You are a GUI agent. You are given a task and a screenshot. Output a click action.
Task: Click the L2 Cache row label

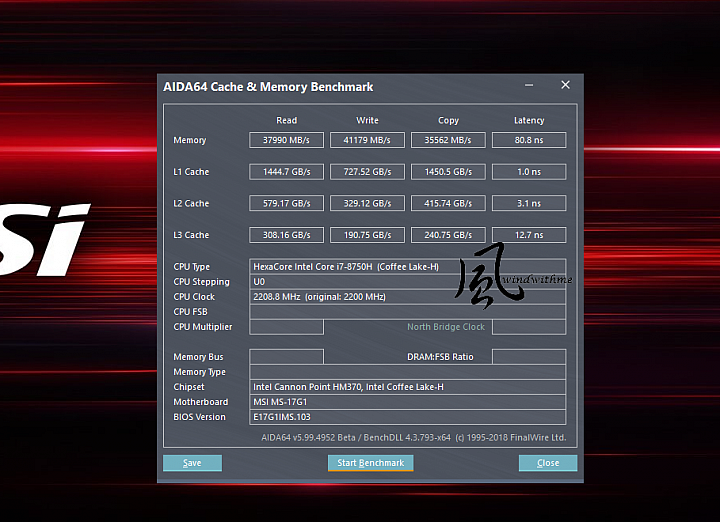tap(191, 203)
